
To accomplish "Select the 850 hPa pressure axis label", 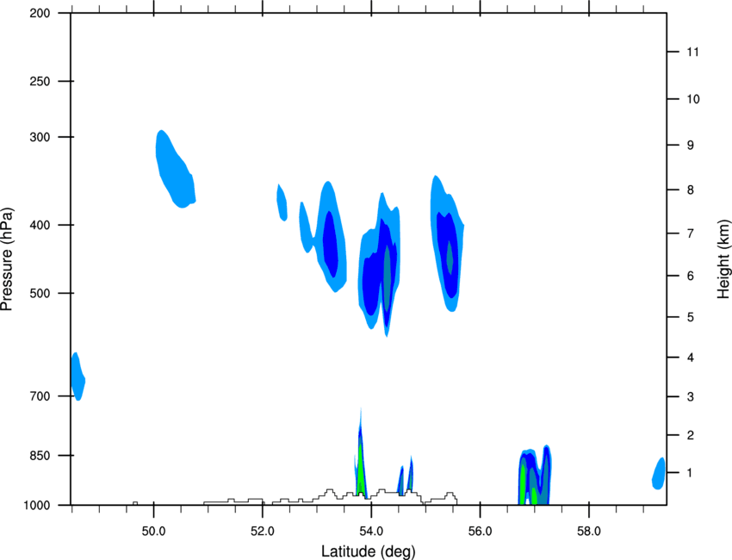I will [40, 456].
